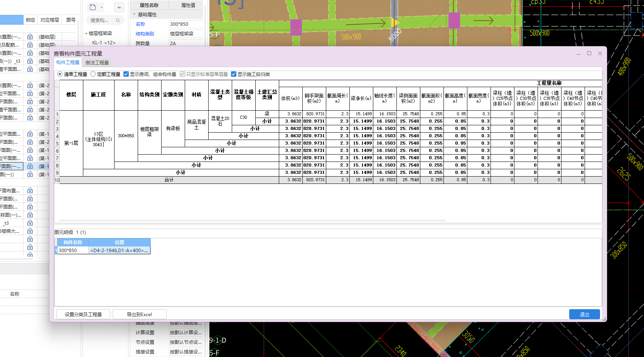
Task: Toggle lock icon for the 及配筋 drawing row
Action: (30, 45)
